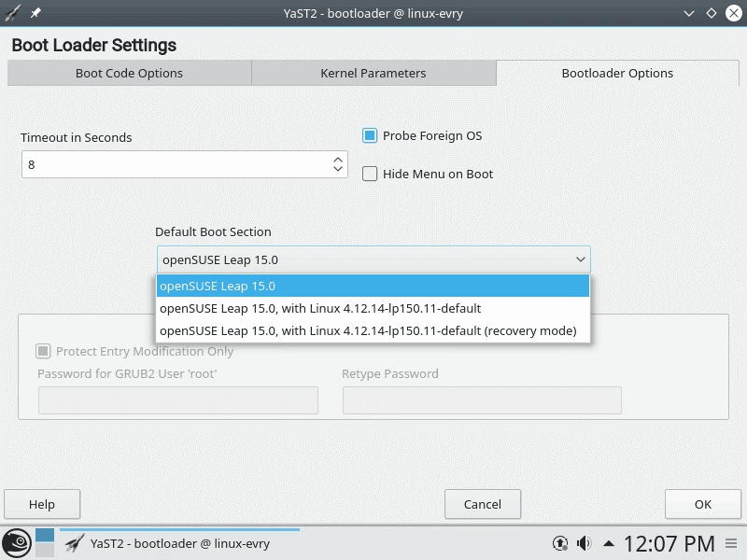Switch to the Boot Code Options tab

129,74
